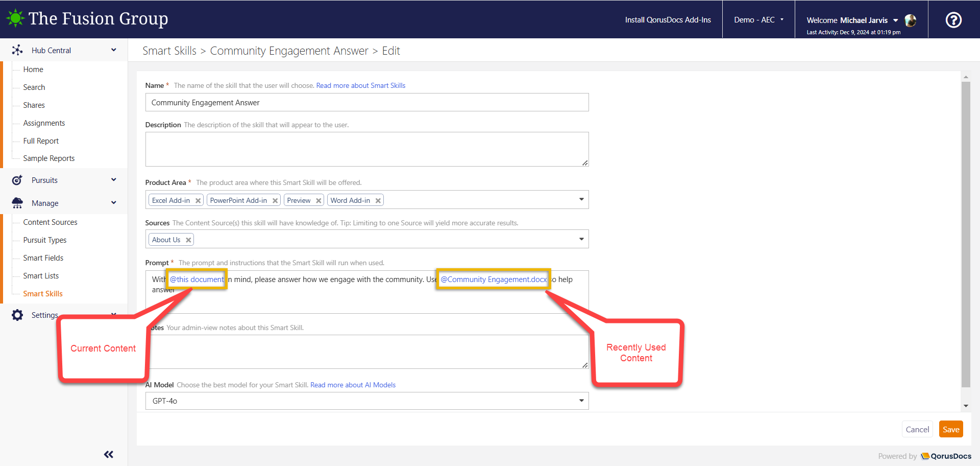Viewport: 980px width, 466px height.
Task: Open Read more about AI Models link
Action: 353,385
